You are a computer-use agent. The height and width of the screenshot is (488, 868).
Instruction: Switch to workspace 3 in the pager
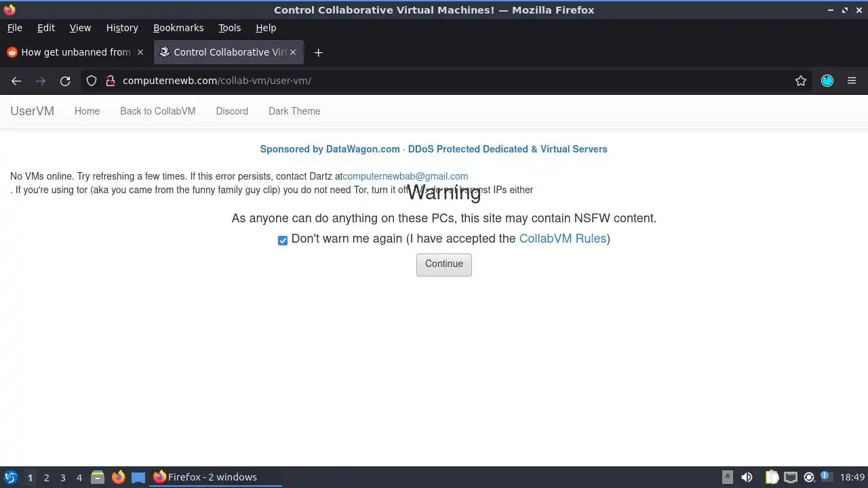click(x=62, y=478)
